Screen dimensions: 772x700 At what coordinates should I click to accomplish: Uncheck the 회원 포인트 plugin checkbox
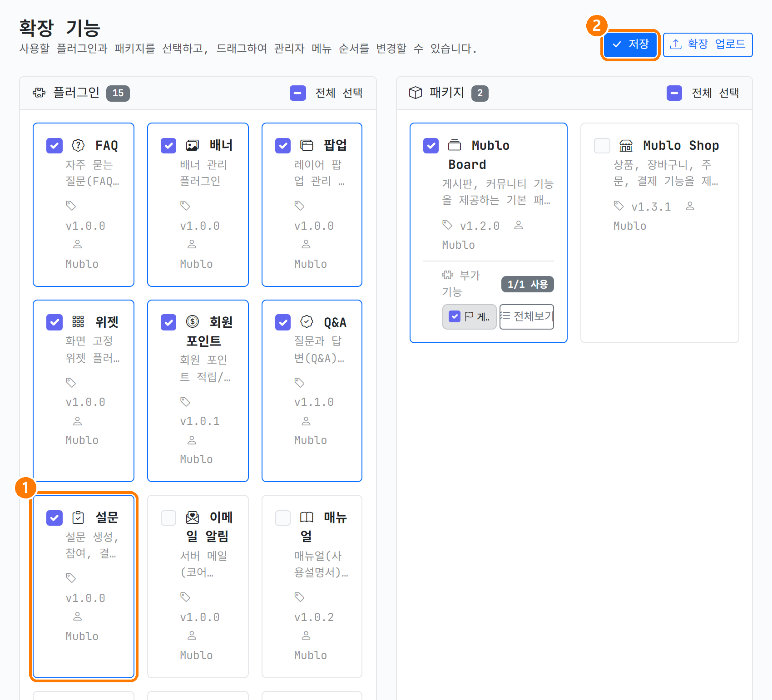(x=168, y=322)
